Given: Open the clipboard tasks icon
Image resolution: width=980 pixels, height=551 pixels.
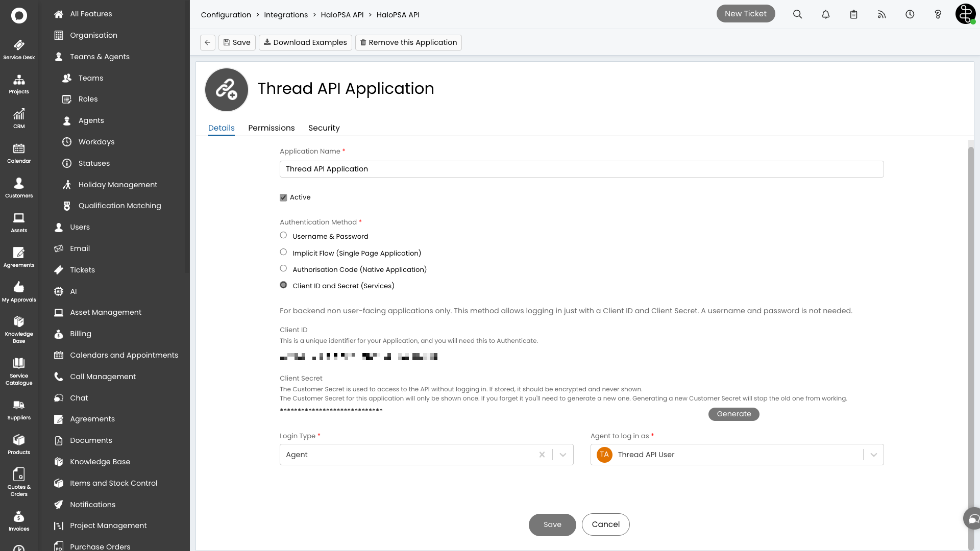Looking at the screenshot, I should (x=854, y=14).
